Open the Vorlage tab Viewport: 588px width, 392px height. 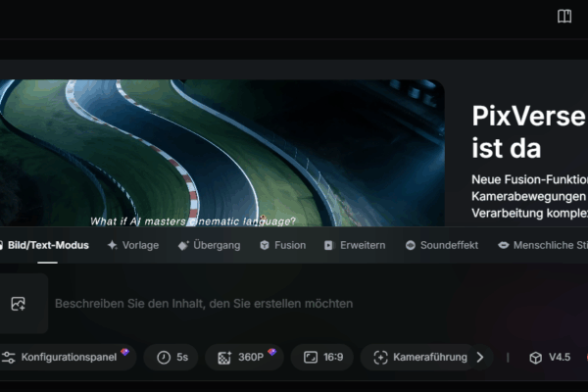(133, 245)
